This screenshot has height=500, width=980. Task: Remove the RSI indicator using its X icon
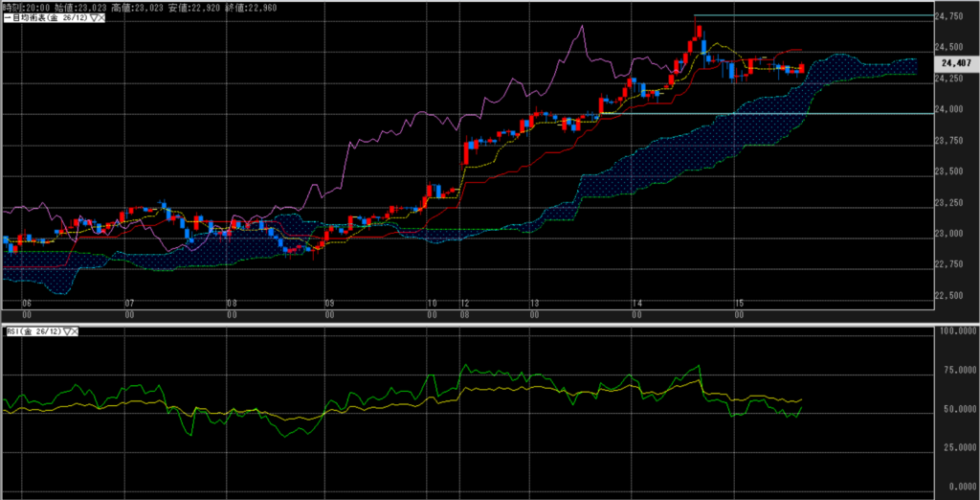(x=73, y=331)
